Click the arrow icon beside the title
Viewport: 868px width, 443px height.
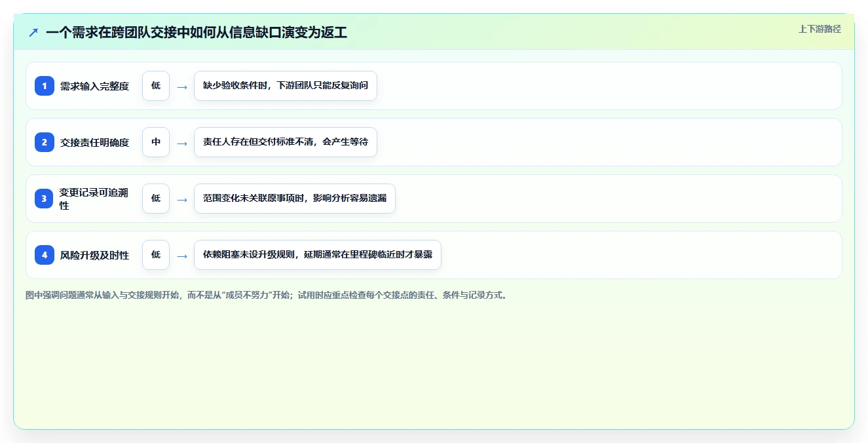[x=33, y=32]
